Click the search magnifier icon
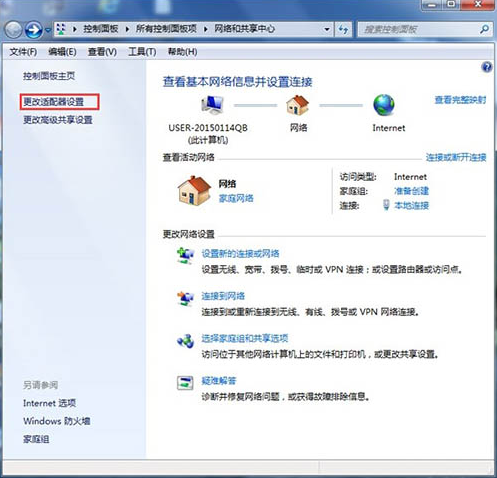Image resolution: width=497 pixels, height=478 pixels. [x=484, y=29]
